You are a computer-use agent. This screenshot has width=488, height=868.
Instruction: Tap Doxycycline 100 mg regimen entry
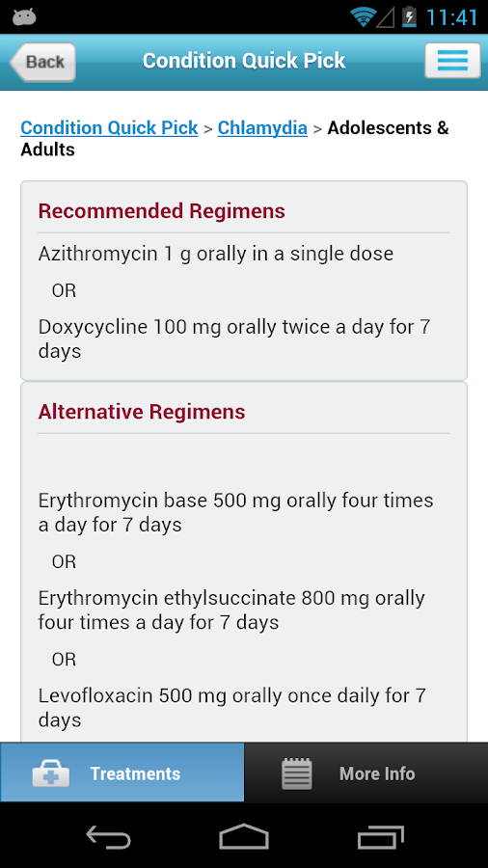pyautogui.click(x=234, y=339)
